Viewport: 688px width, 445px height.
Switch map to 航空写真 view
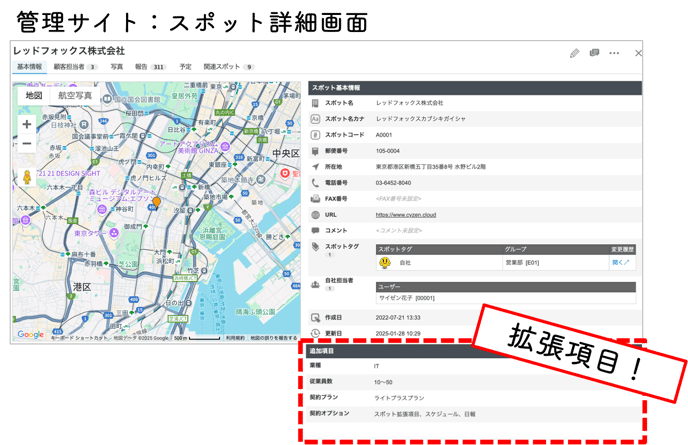point(75,95)
